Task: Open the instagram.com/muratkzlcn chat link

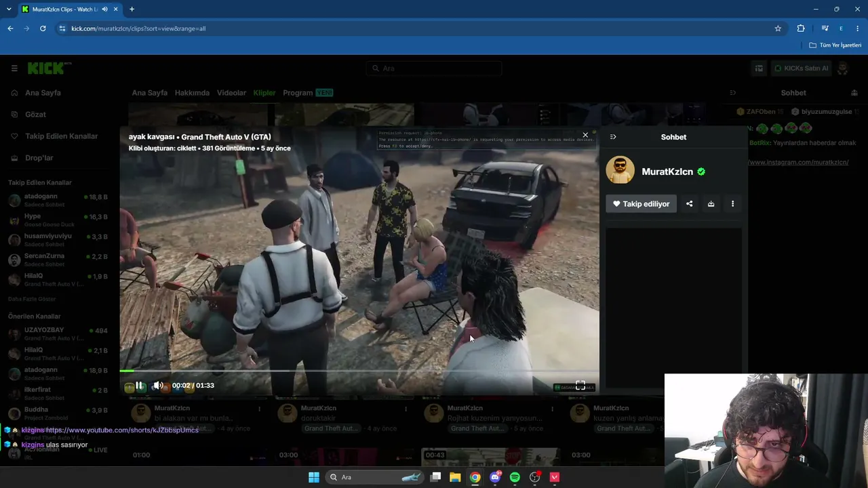Action: 799,163
